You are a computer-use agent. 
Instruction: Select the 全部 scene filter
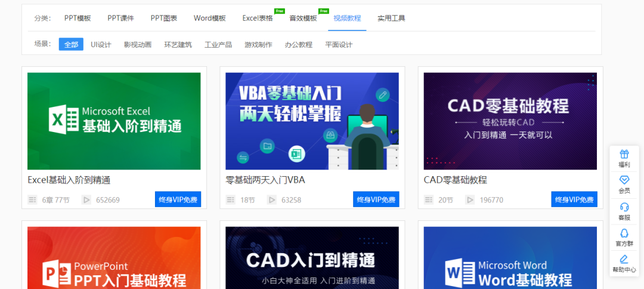click(71, 44)
